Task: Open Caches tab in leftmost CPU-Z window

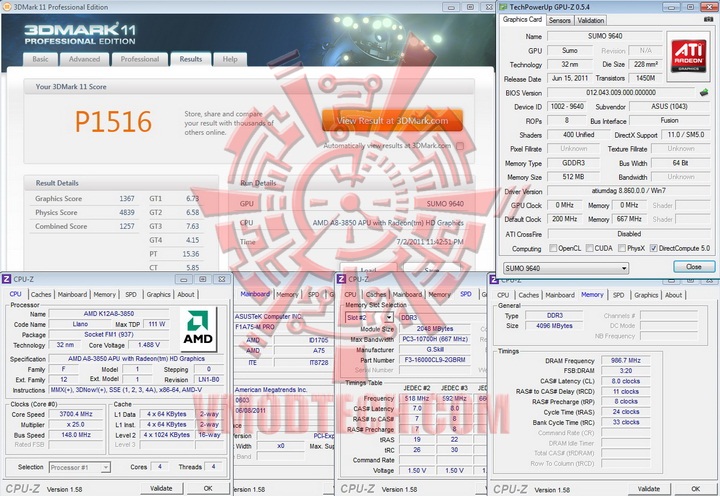Action: [x=41, y=294]
